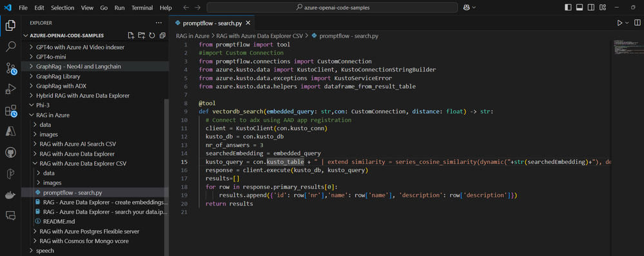The width and height of the screenshot is (644, 256).
Task: Collapse all folders in Explorer
Action: (x=162, y=35)
